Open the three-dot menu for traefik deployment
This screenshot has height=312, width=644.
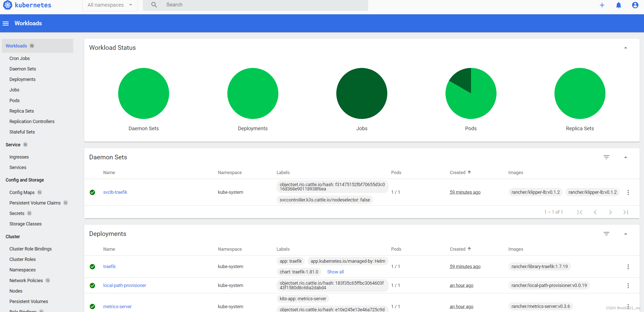click(628, 267)
